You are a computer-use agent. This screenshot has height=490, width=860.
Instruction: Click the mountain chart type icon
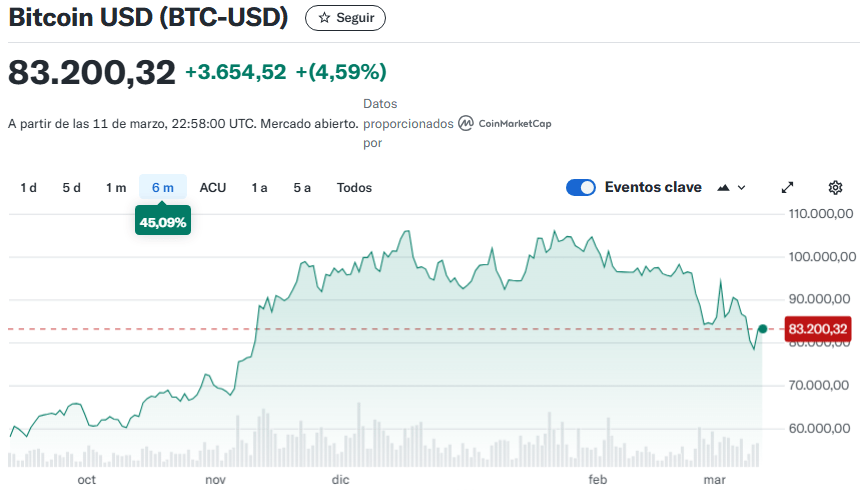724,187
